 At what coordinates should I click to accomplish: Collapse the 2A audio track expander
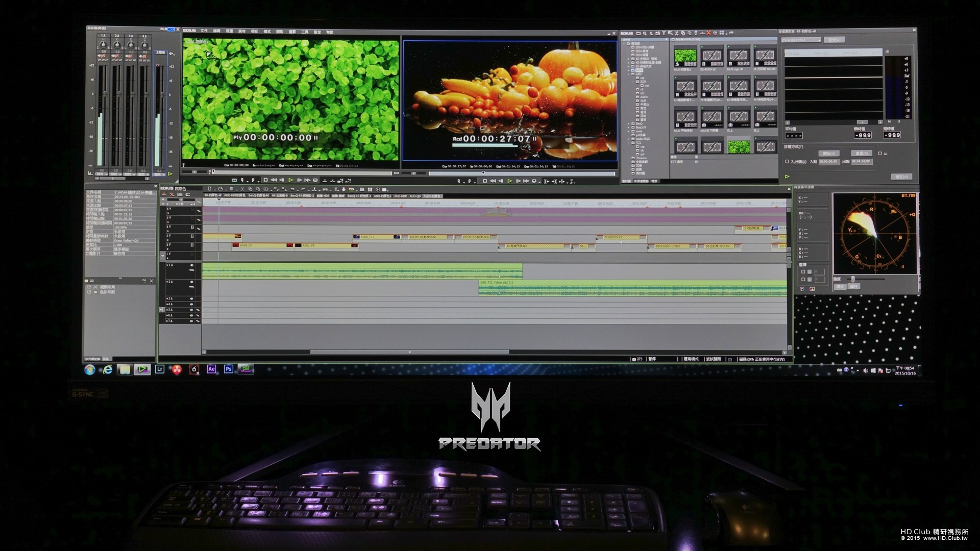pos(167,282)
